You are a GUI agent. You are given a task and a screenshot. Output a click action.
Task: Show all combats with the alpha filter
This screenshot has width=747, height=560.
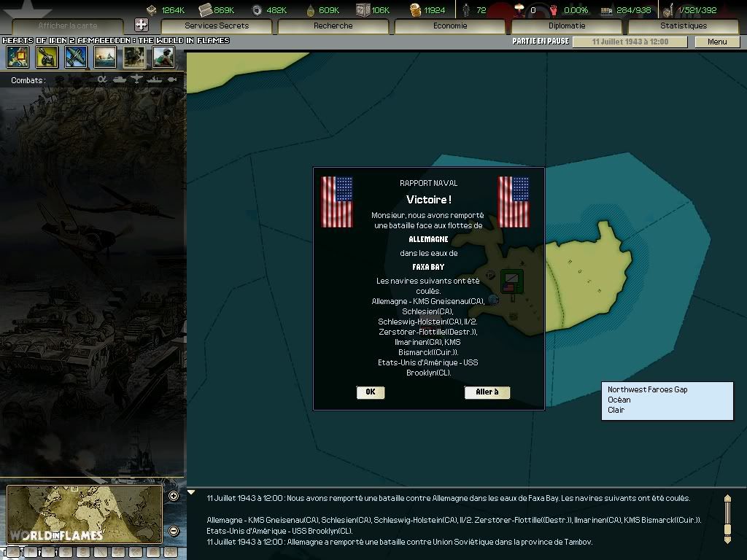pos(102,79)
